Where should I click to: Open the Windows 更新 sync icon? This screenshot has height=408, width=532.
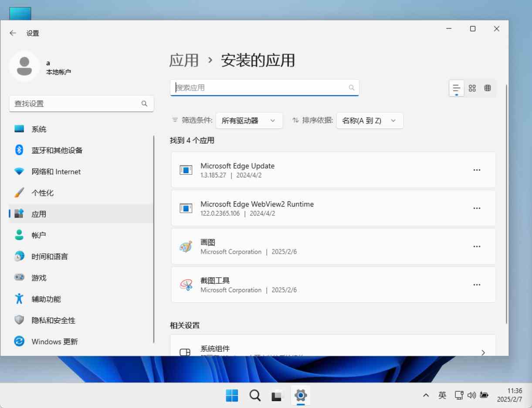(x=19, y=341)
